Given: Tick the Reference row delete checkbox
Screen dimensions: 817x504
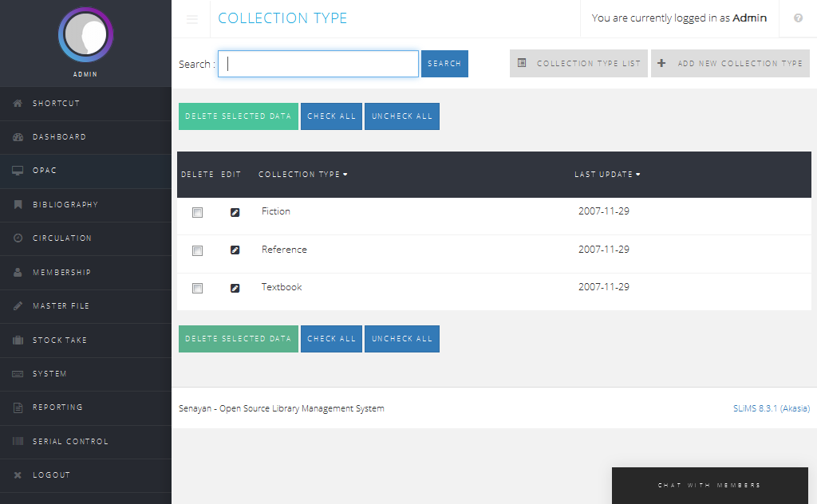Looking at the screenshot, I should tap(198, 250).
